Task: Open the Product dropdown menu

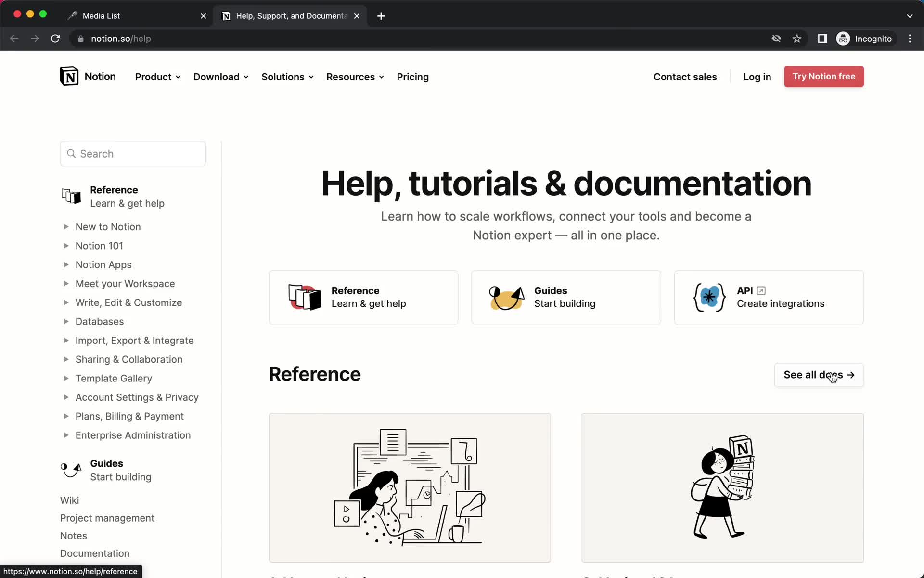Action: 158,77
